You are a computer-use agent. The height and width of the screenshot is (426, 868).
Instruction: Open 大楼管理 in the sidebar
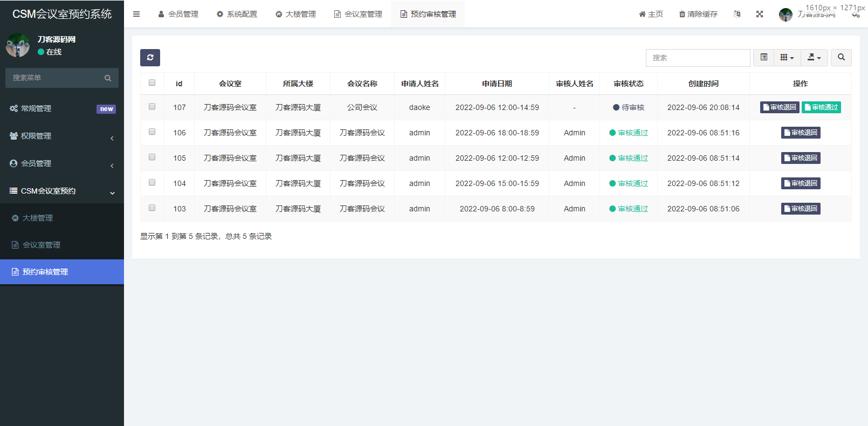coord(38,218)
